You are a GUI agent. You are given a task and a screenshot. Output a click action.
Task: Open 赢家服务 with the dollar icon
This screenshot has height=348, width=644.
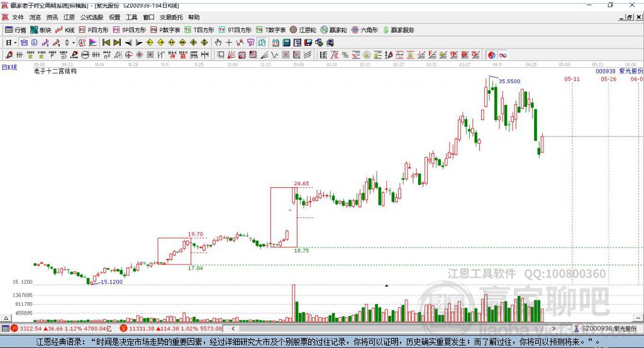[398, 30]
